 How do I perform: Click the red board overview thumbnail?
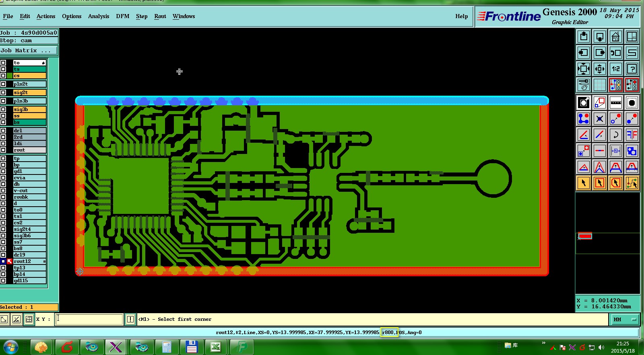(x=585, y=236)
